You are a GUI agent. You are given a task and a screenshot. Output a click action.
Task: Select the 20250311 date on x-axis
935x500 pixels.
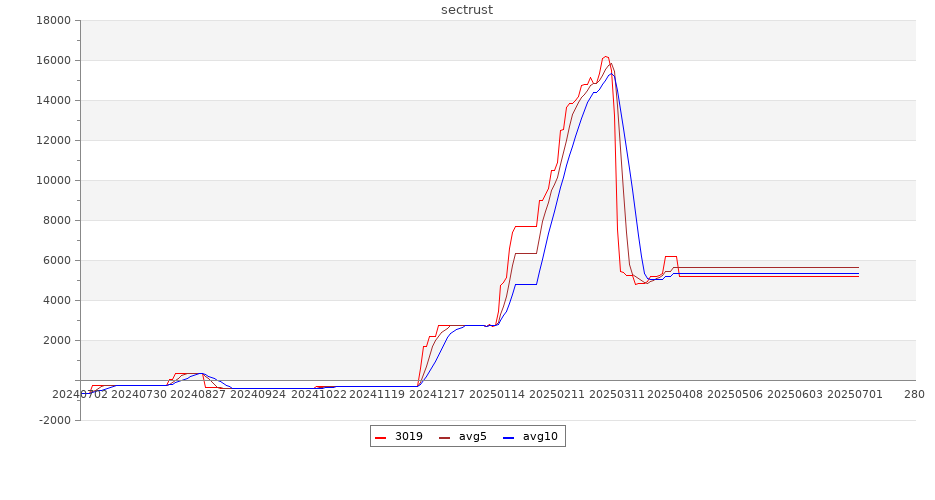pyautogui.click(x=617, y=394)
